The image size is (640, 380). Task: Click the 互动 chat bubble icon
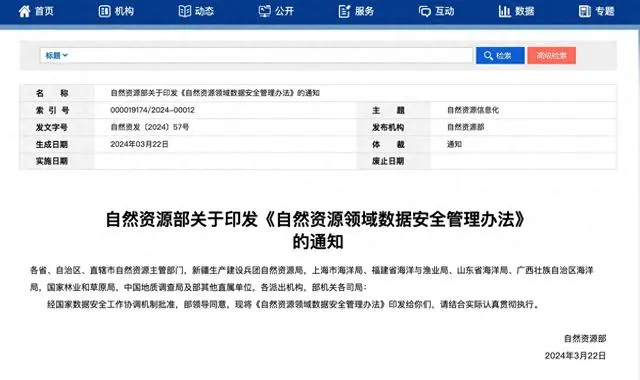pyautogui.click(x=424, y=11)
